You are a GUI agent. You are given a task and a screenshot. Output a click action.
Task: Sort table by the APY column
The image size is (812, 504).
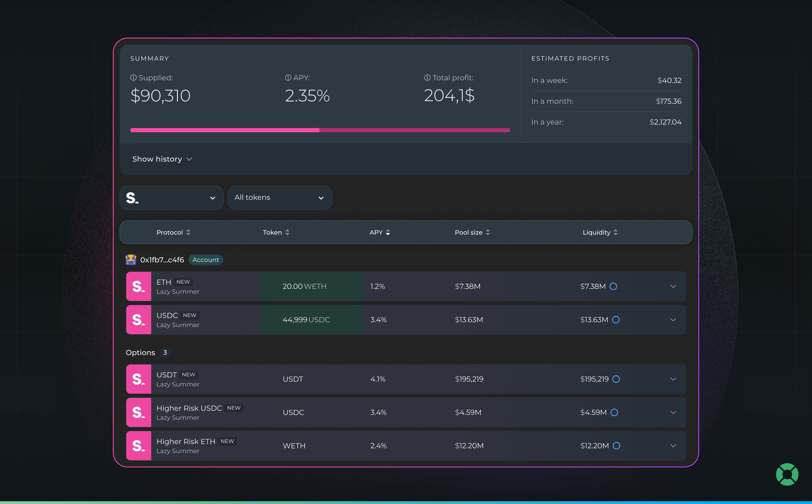pyautogui.click(x=380, y=233)
